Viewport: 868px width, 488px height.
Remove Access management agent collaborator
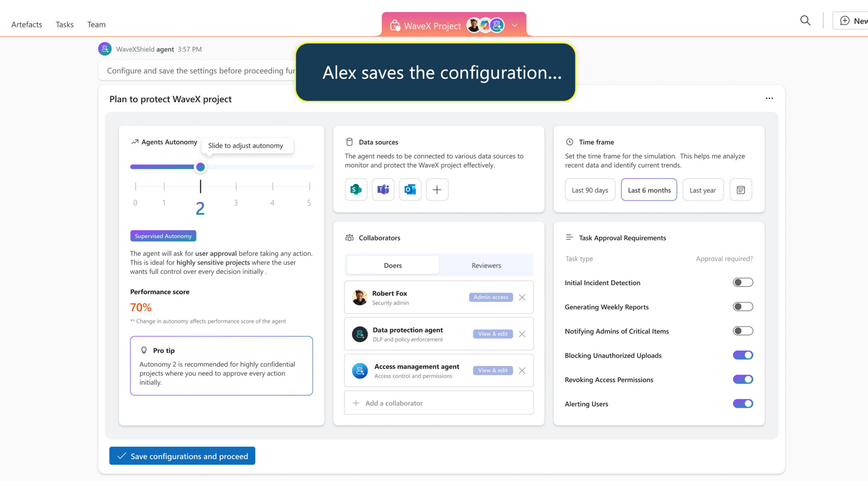click(522, 371)
